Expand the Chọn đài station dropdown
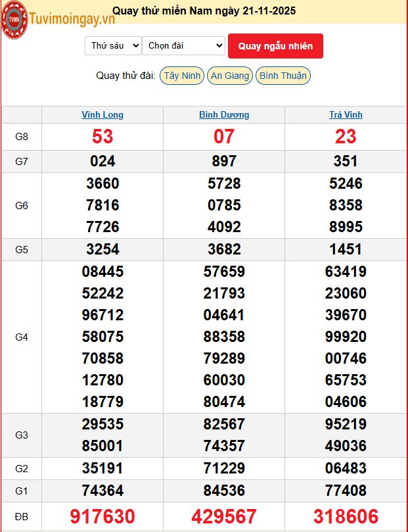408x532 pixels. click(x=184, y=45)
